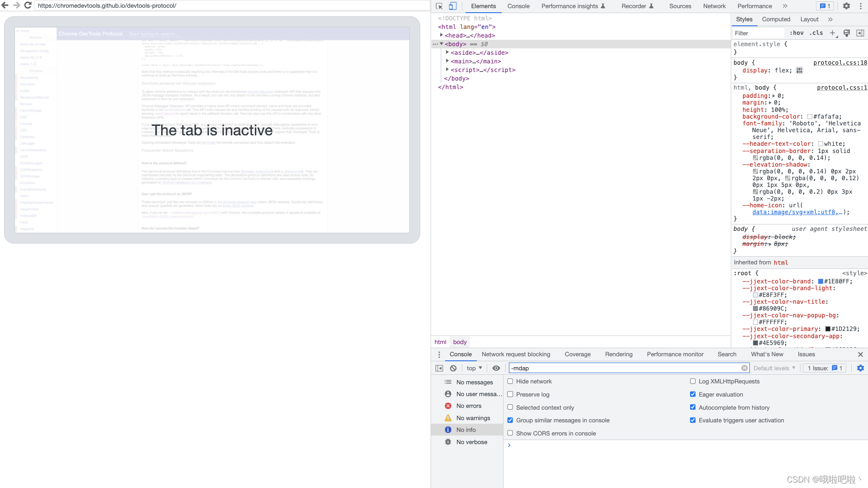
Task: Enable the Hide network checkbox
Action: coord(510,381)
